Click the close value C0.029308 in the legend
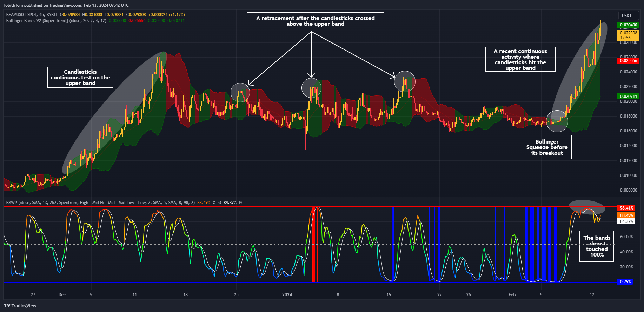This screenshot has height=312, width=644. pos(136,15)
